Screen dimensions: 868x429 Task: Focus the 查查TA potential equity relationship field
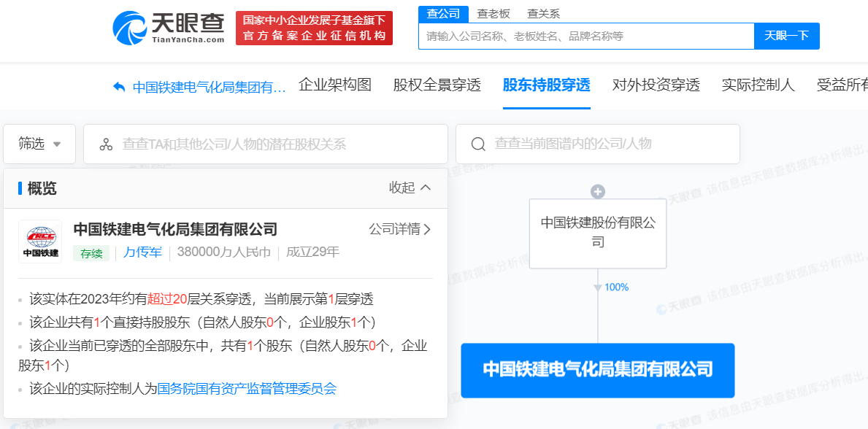(x=266, y=144)
